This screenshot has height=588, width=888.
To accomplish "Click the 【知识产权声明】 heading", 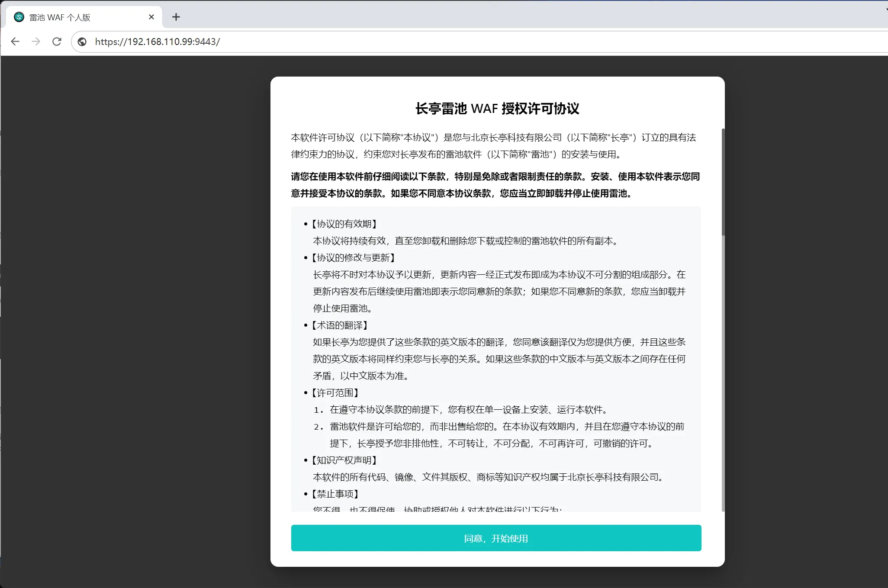I will 344,460.
